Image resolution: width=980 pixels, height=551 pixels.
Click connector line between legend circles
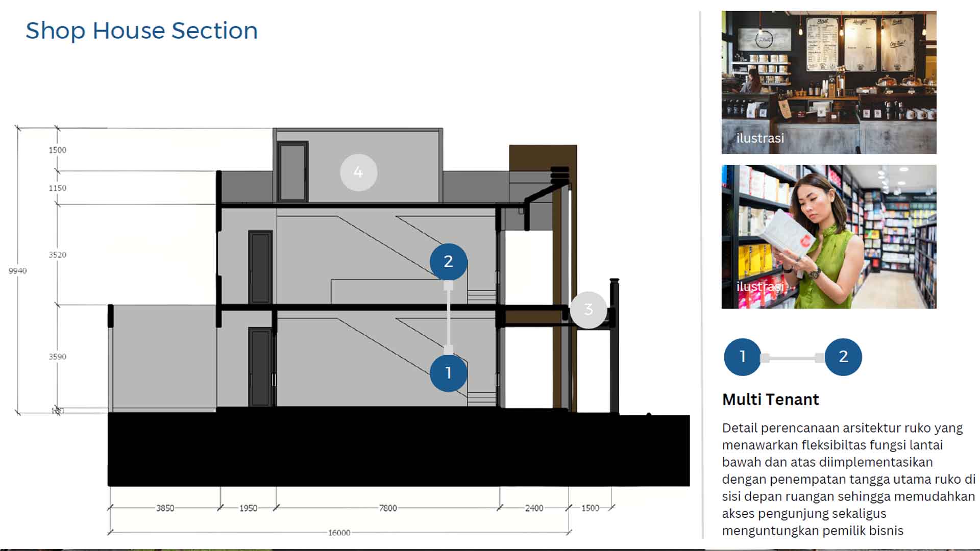(792, 358)
